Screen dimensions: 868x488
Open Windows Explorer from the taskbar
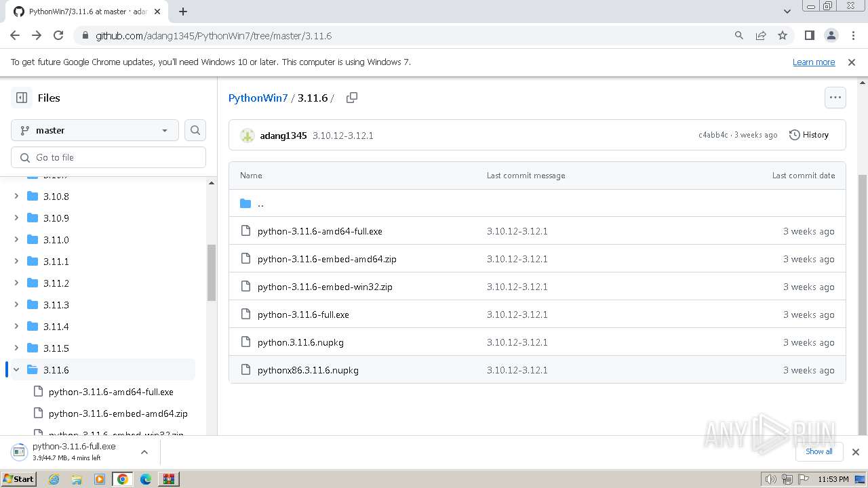(77, 479)
